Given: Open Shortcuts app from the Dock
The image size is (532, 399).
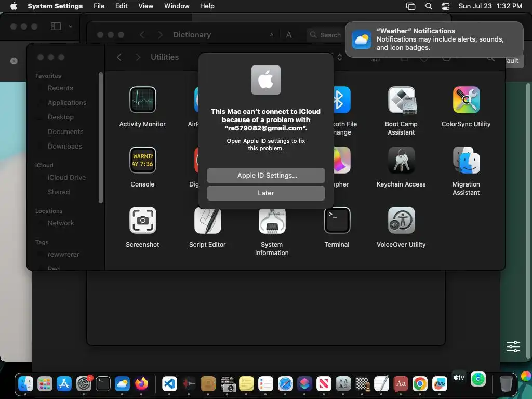Looking at the screenshot, I should pos(304,384).
